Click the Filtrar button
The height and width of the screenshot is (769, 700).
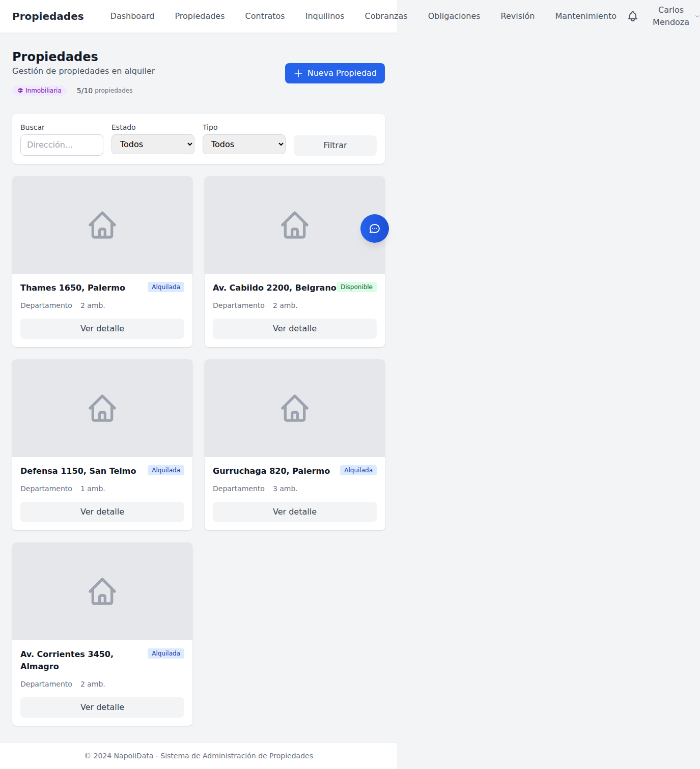[x=334, y=146]
